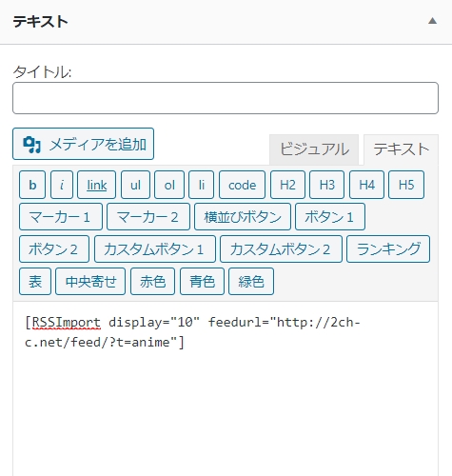Screen dimensions: 452x476
Task: Click the タイトル input field
Action: click(226, 98)
